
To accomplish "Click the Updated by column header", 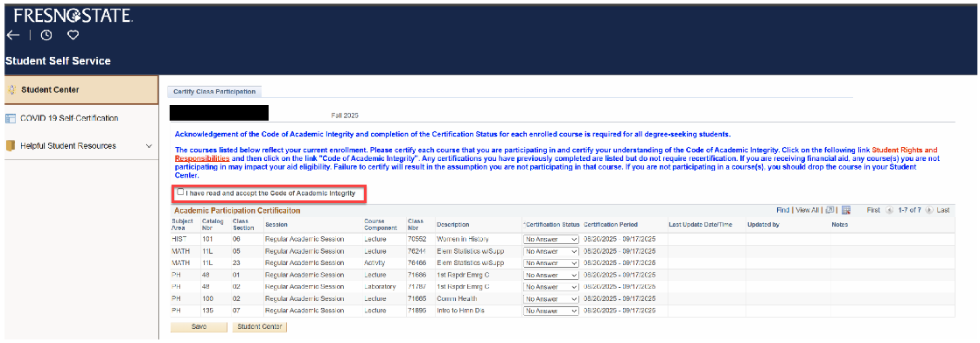I will pyautogui.click(x=763, y=225).
